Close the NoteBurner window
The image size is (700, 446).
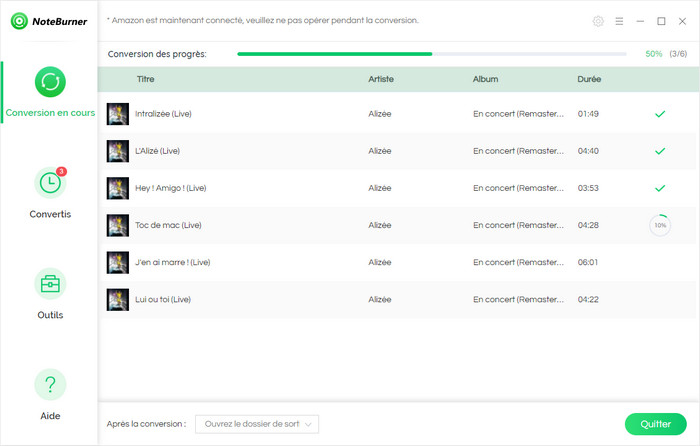pos(682,21)
